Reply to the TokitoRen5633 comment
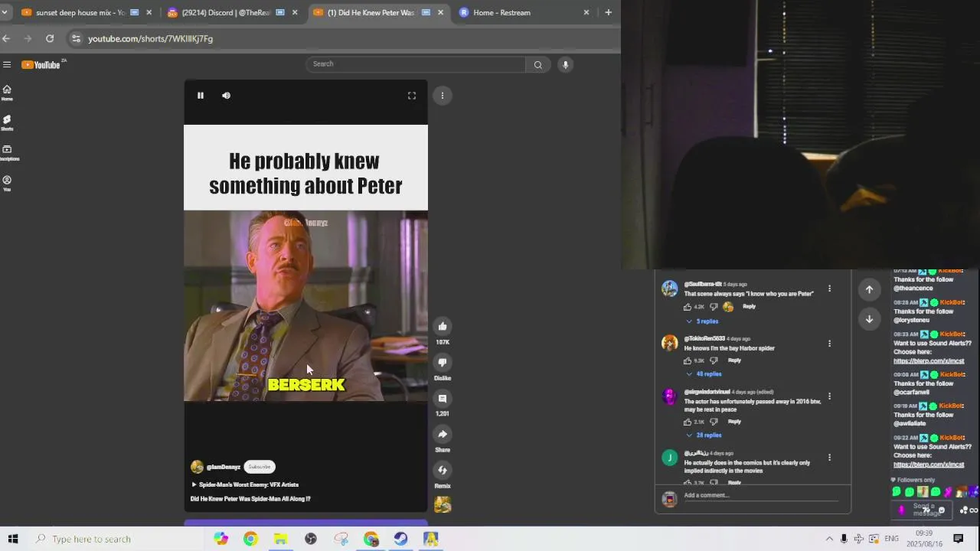 coord(734,360)
